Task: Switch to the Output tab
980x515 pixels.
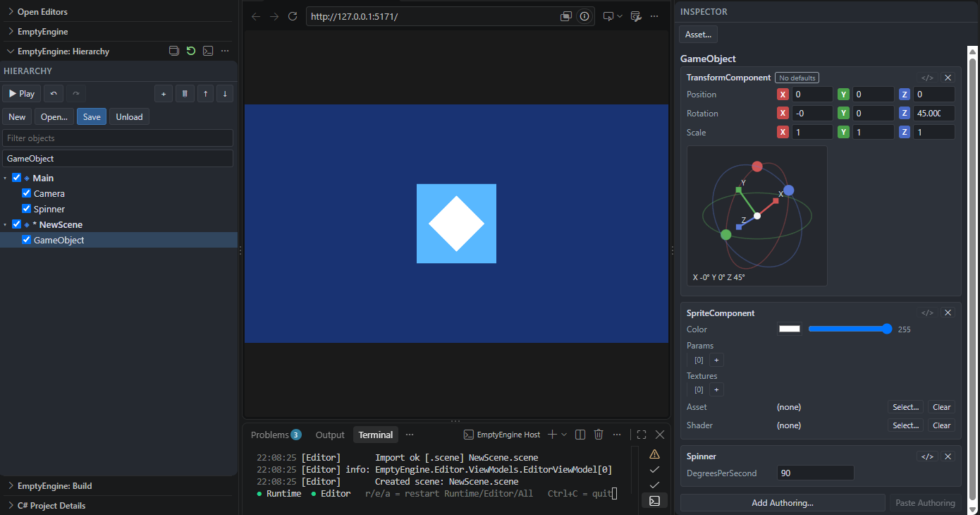Action: pyautogui.click(x=330, y=435)
